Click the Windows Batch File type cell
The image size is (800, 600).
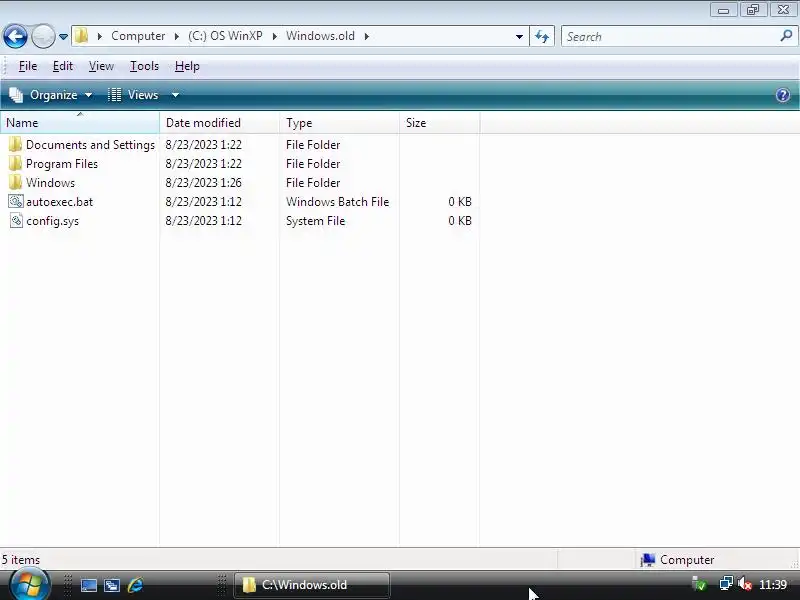(x=337, y=202)
